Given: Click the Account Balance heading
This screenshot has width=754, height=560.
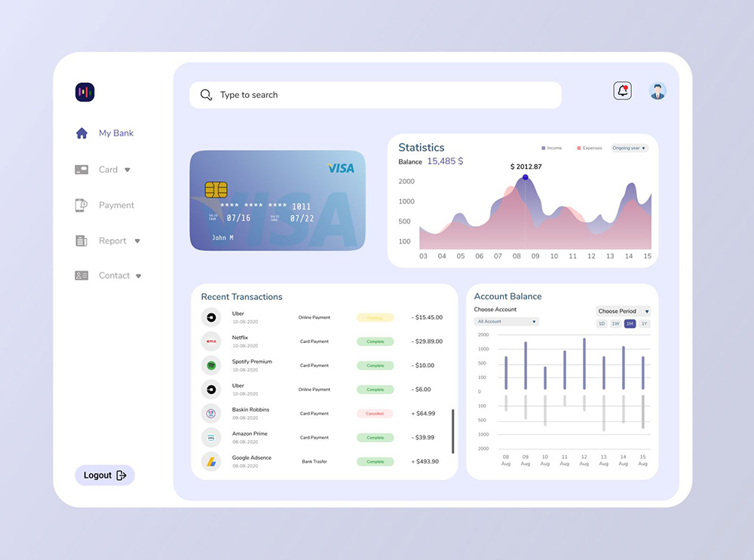Looking at the screenshot, I should click(507, 296).
